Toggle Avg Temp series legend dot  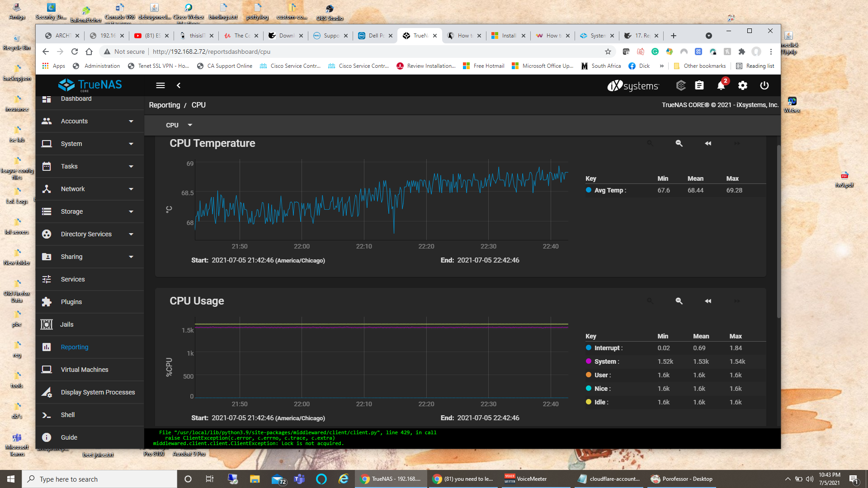coord(589,190)
